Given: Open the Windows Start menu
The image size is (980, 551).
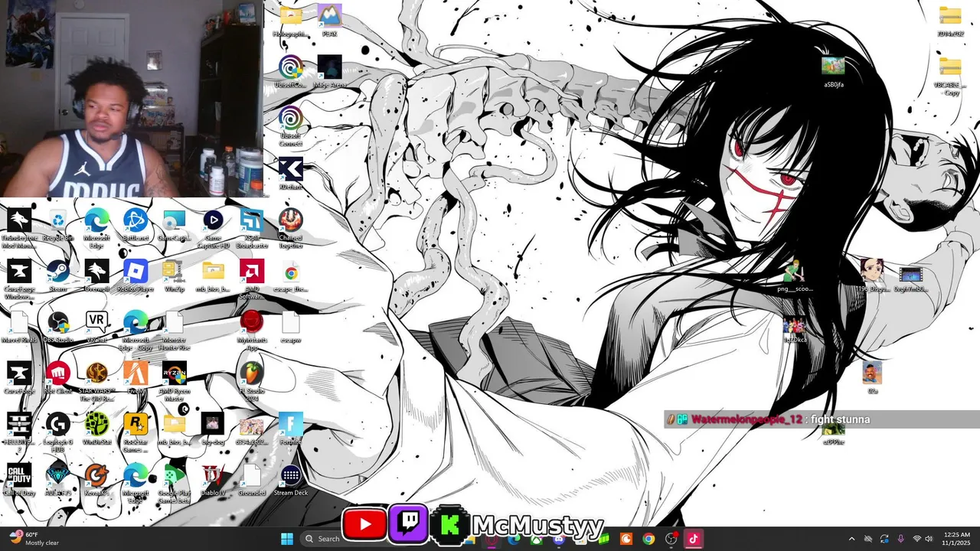Looking at the screenshot, I should pyautogui.click(x=287, y=539).
